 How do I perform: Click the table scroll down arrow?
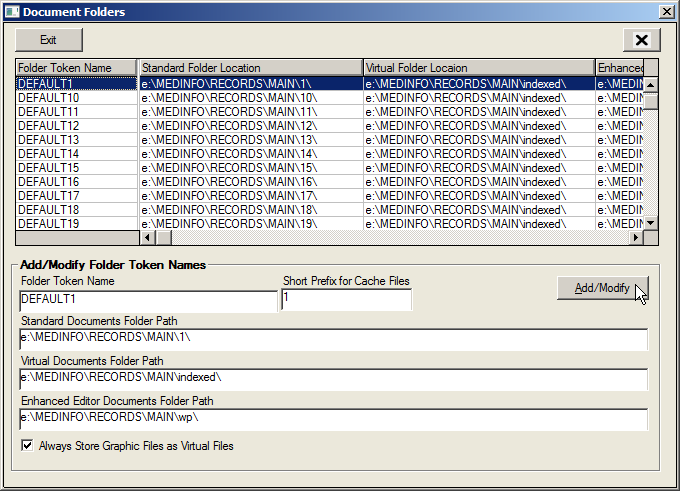point(651,223)
